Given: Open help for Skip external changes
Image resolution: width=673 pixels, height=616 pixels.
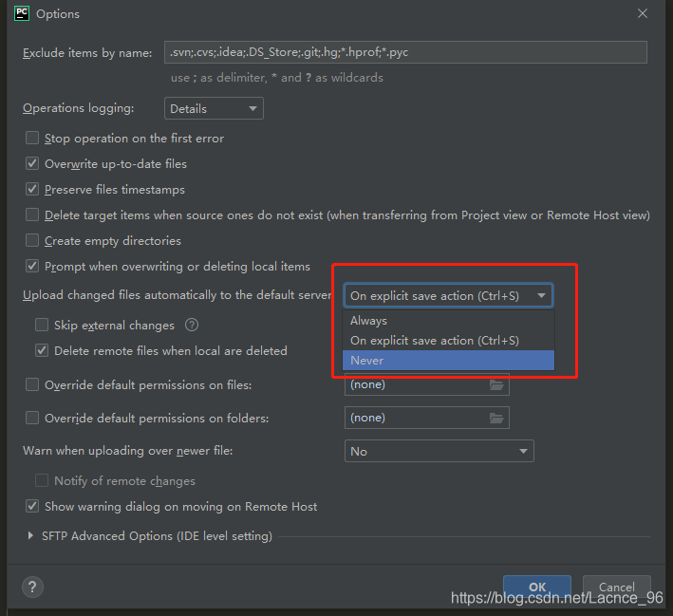Looking at the screenshot, I should click(x=192, y=325).
